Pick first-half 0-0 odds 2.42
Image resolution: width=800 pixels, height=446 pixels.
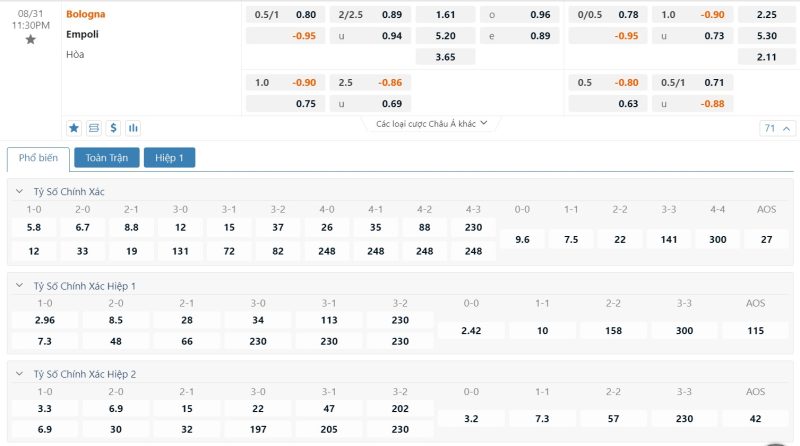point(471,331)
